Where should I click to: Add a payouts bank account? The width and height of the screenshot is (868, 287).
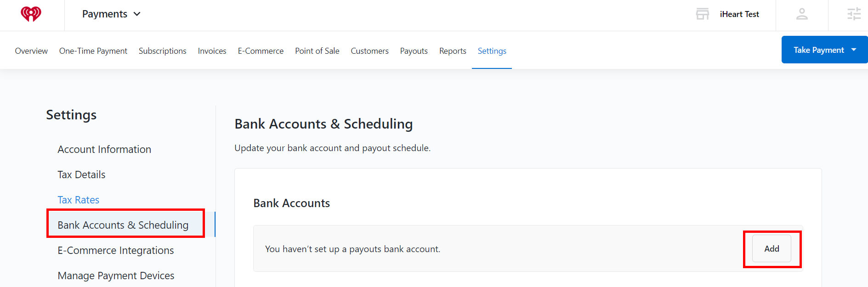pos(772,248)
